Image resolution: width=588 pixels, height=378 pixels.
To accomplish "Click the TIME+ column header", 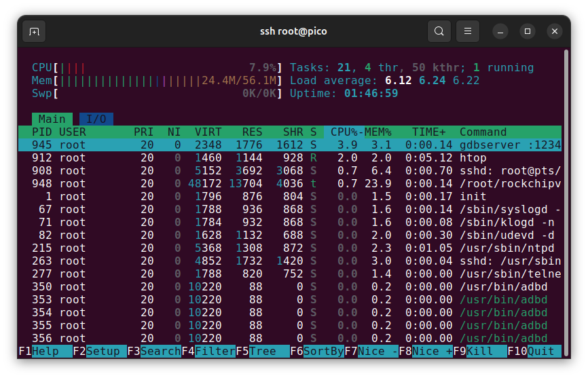I will [x=428, y=132].
